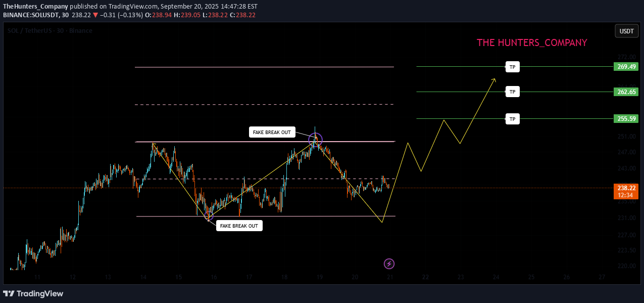The image size is (644, 303).
Task: Click the 12:34 candle countdown timer
Action: [x=626, y=195]
